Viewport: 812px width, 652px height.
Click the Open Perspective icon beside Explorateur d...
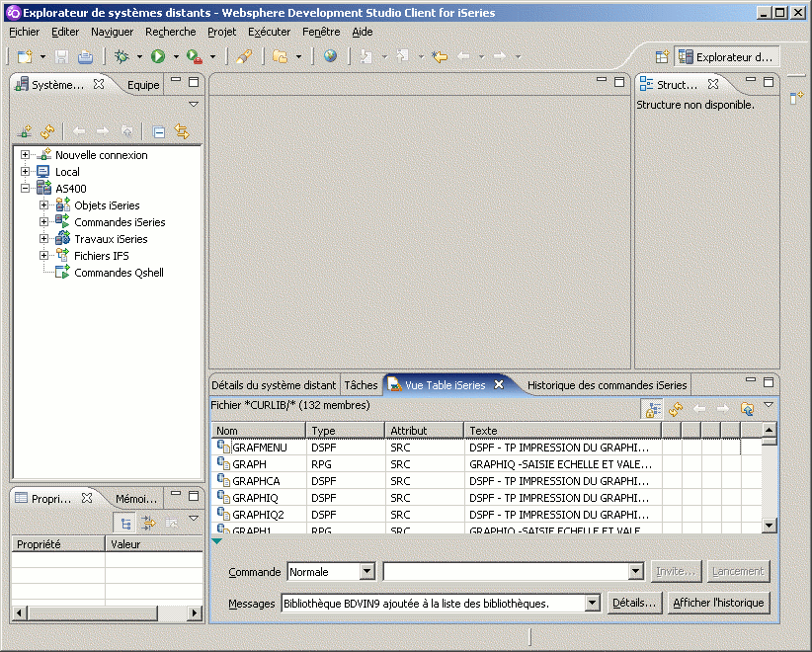[x=662, y=56]
